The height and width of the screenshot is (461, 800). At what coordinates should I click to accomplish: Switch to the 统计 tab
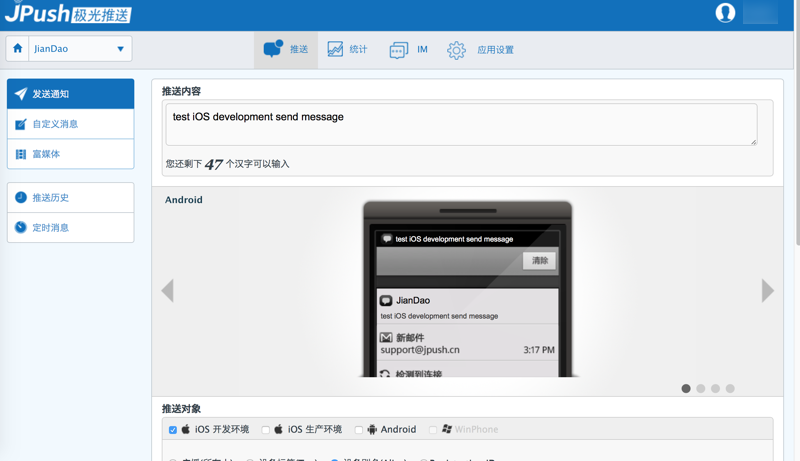coord(347,49)
